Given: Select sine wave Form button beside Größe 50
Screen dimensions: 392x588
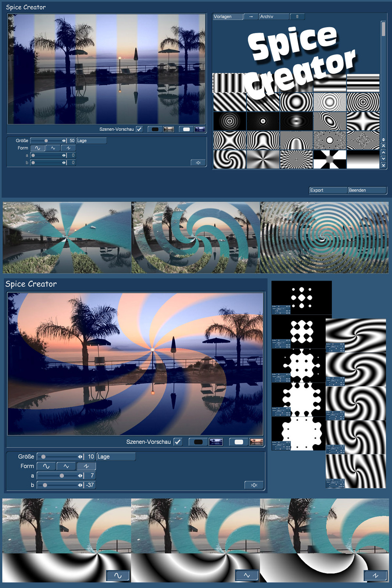Looking at the screenshot, I should [38, 148].
